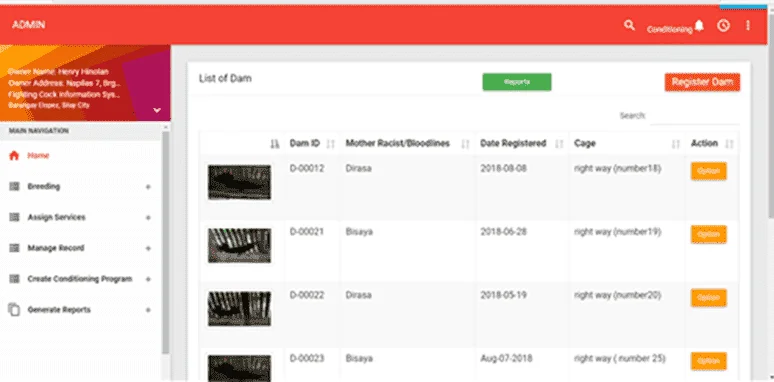Open Option dropdown for D-00022
This screenshot has width=774, height=382.
[708, 298]
